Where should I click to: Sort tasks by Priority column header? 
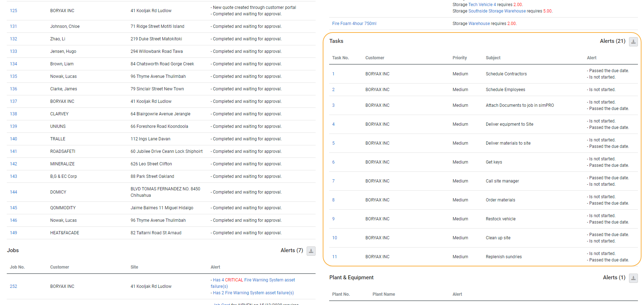460,58
